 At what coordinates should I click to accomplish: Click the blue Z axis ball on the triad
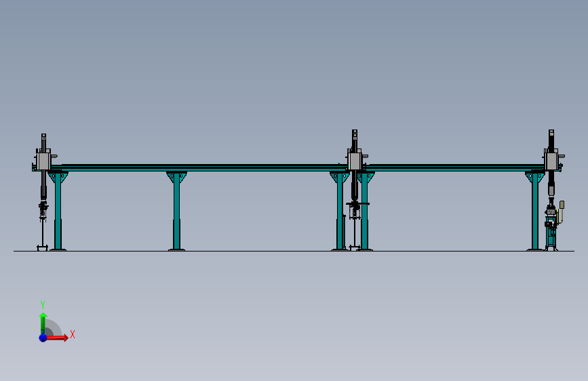[43, 338]
